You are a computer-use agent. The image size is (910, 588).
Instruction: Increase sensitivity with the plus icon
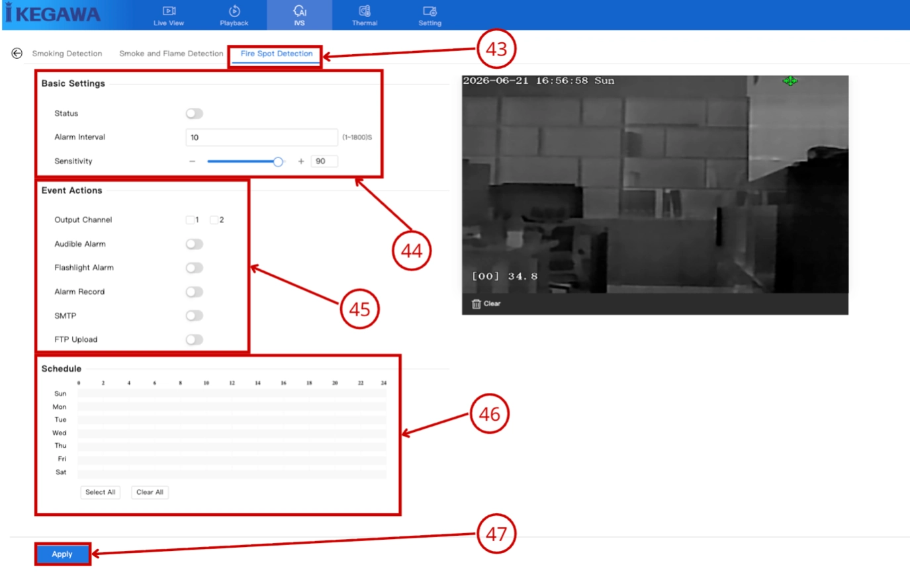click(x=300, y=161)
